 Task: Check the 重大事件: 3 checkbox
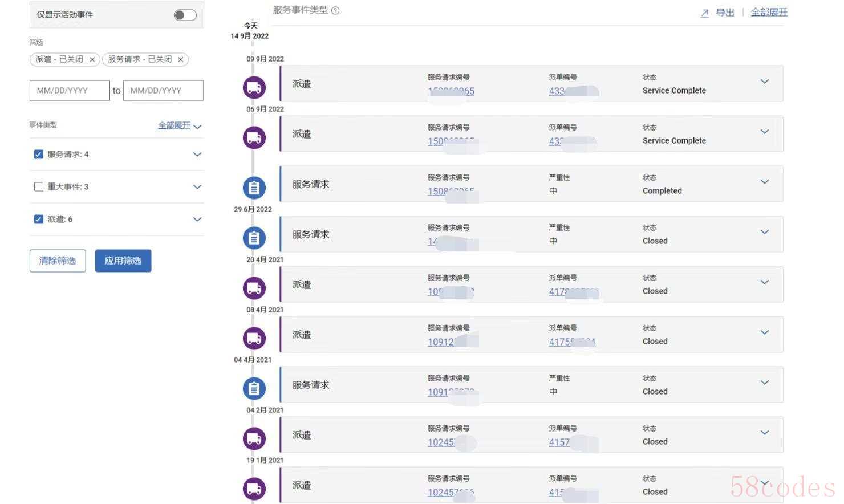pos(39,186)
